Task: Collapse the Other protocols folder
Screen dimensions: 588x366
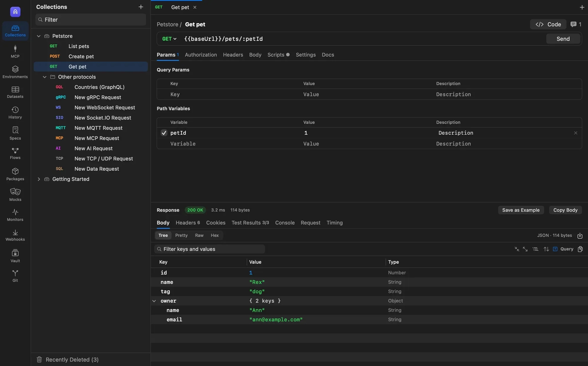Action: coord(44,77)
